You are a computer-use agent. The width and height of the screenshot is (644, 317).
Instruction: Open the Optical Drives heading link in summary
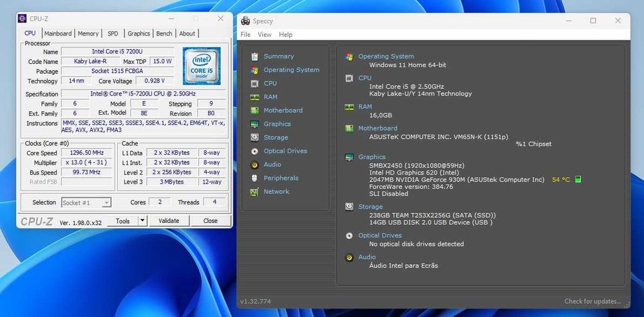(380, 236)
